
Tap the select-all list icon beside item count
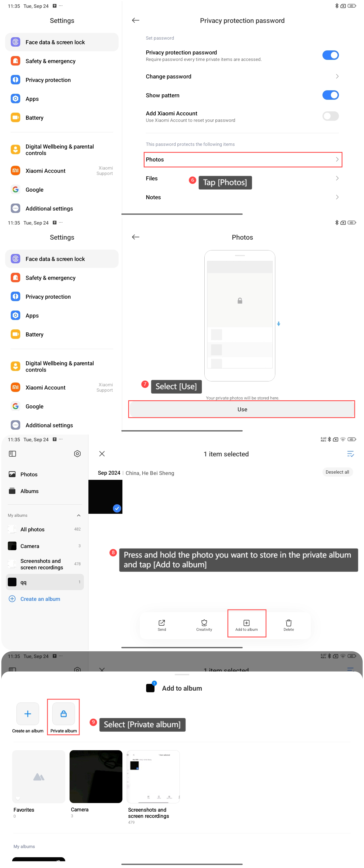click(x=350, y=454)
